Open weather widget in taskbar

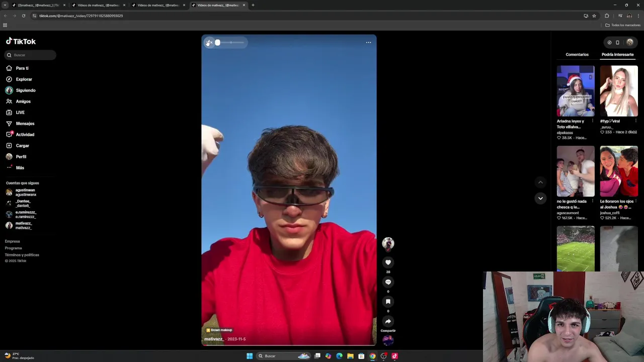pyautogui.click(x=19, y=356)
